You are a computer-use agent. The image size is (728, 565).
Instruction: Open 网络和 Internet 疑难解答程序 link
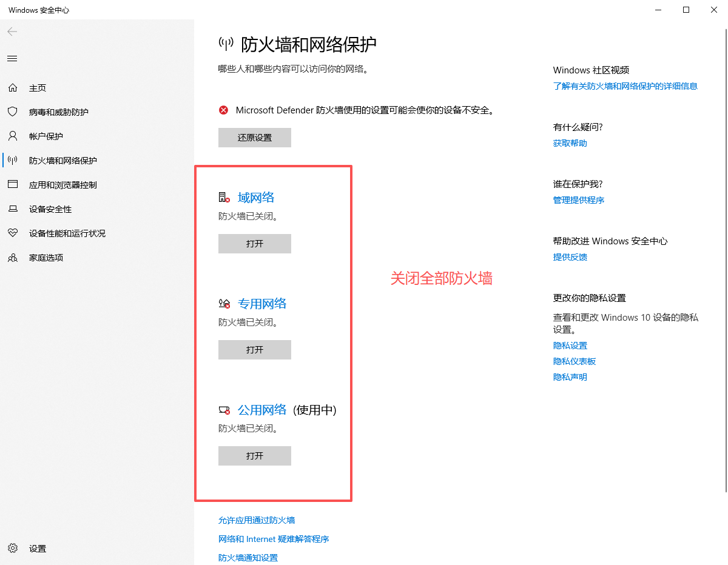pyautogui.click(x=274, y=539)
